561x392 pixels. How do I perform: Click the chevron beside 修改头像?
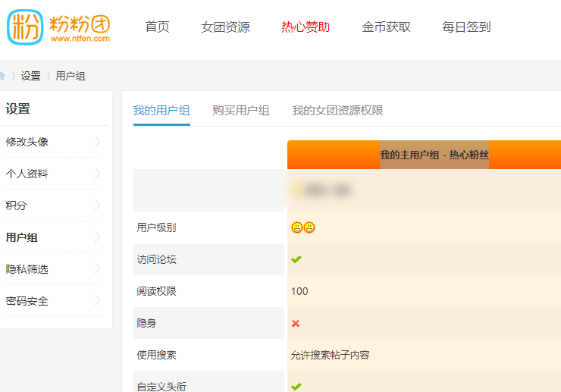97,141
